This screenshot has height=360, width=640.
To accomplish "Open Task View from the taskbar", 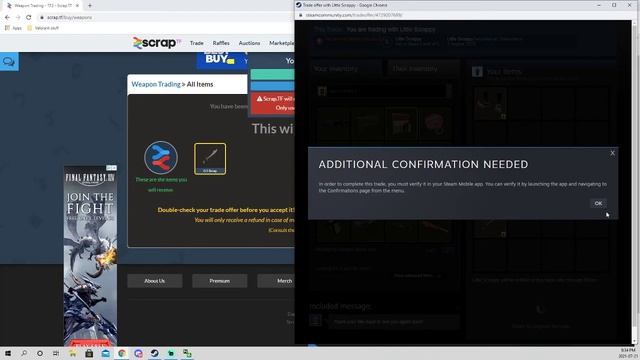I will click(x=56, y=353).
